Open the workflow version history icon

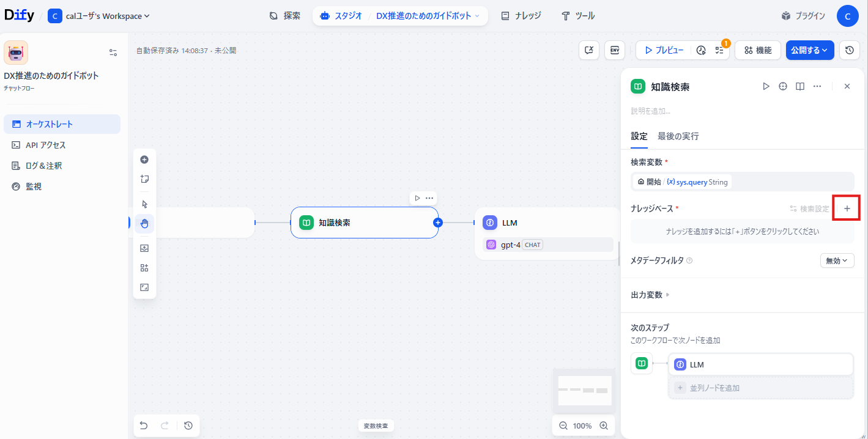point(850,50)
